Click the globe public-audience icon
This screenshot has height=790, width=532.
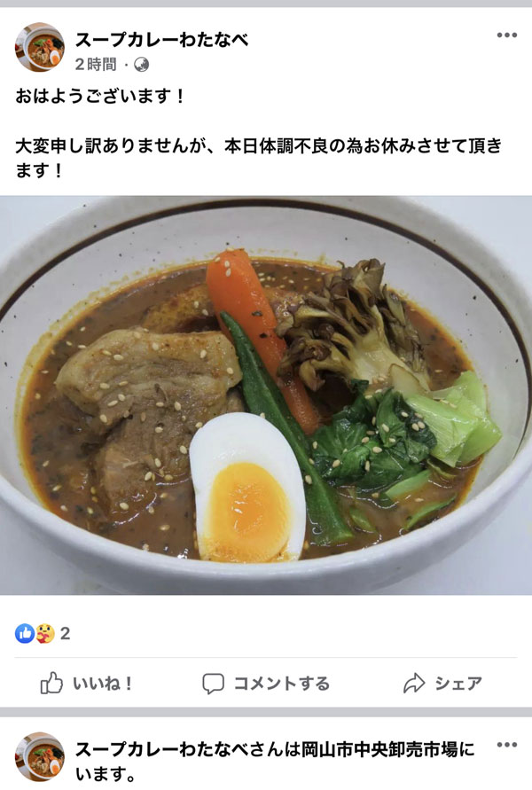(x=141, y=65)
